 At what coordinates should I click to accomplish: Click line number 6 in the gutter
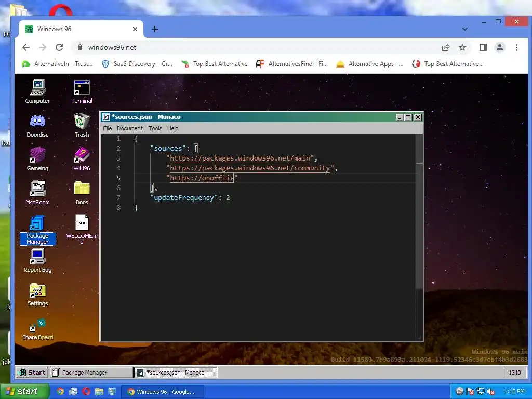118,188
